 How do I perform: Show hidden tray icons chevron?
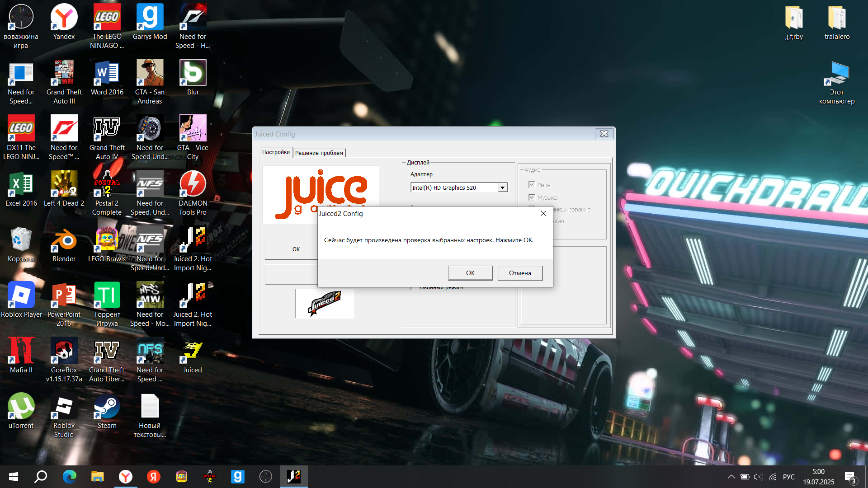tap(731, 477)
